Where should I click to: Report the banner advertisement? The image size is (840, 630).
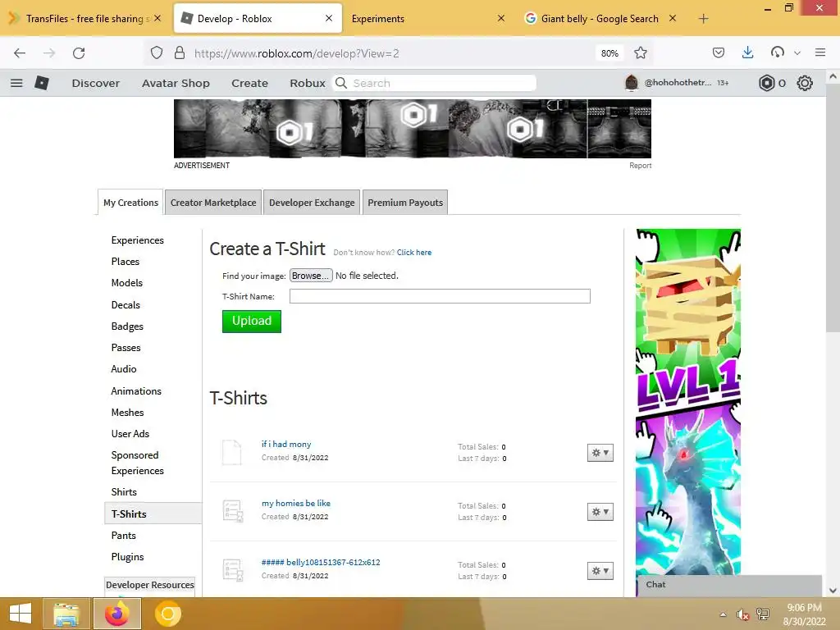(x=640, y=166)
